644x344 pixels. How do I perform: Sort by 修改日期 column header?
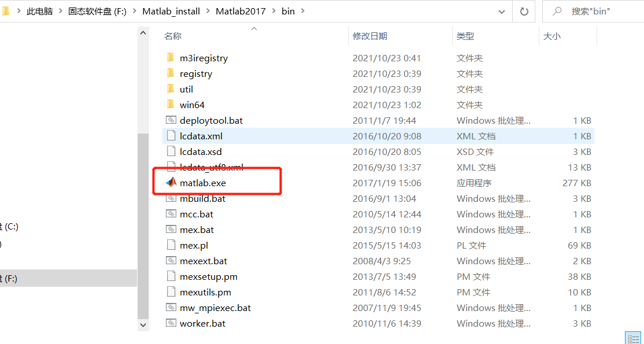(369, 36)
